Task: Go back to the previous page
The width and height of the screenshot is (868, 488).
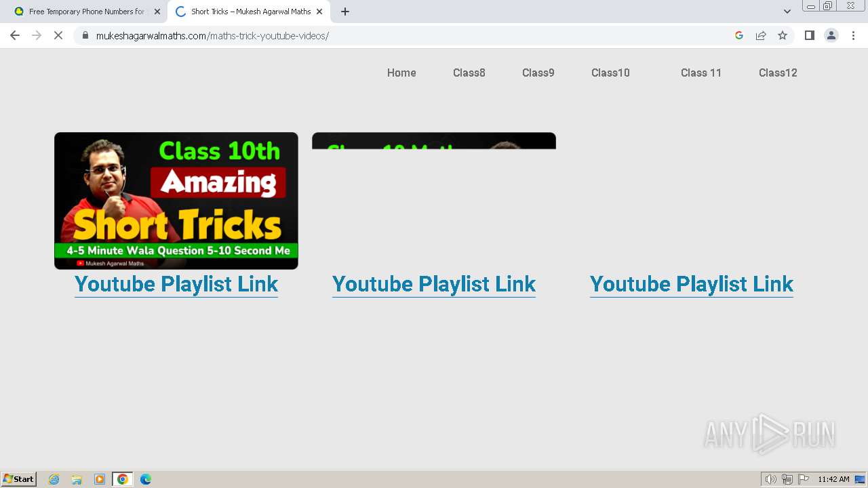Action: [15, 35]
